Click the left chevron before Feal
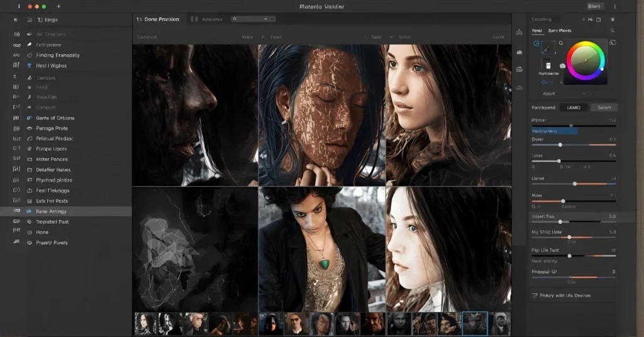The width and height of the screenshot is (644, 337). coord(263,37)
